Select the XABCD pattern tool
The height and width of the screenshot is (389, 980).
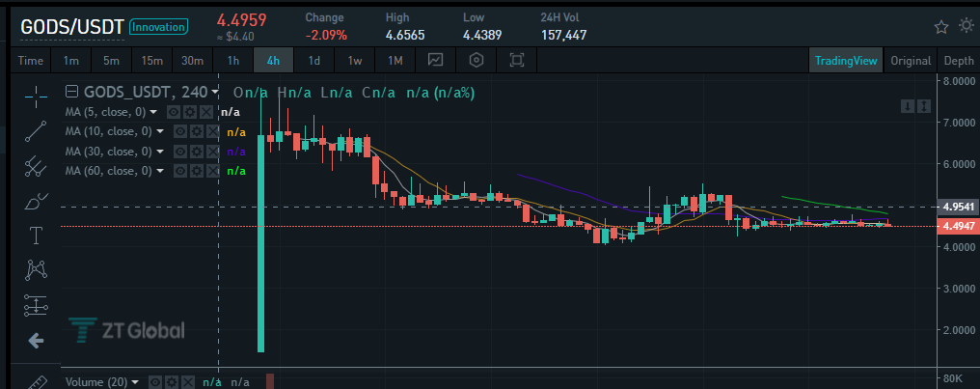tap(37, 270)
